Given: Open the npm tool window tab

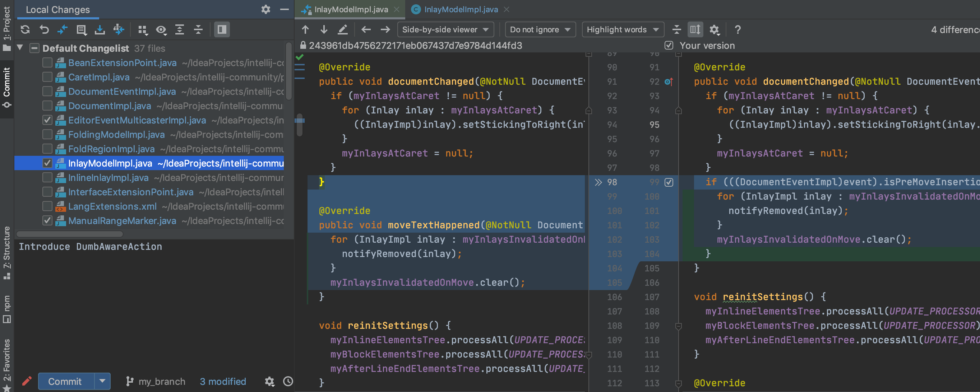Looking at the screenshot, I should pos(6,309).
